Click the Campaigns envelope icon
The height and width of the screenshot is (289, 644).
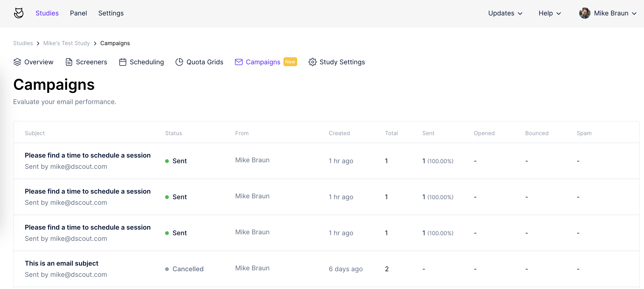click(x=239, y=62)
